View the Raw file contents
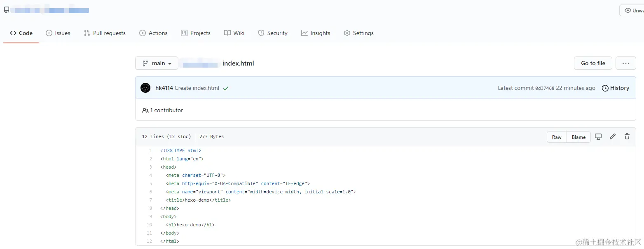Screen dimensions: 644x249 pyautogui.click(x=557, y=137)
